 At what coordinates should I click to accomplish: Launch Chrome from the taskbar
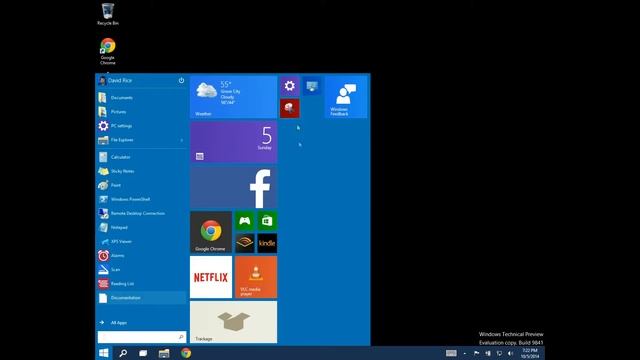(186, 353)
